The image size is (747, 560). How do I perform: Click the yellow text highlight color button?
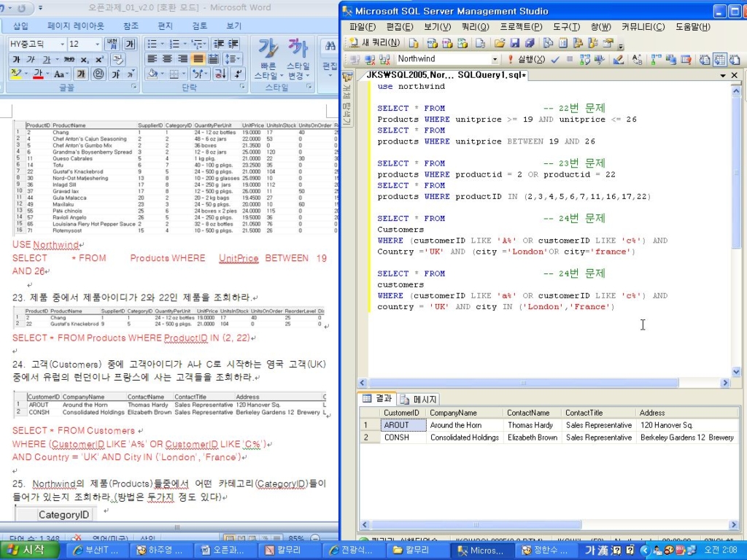tap(16, 74)
